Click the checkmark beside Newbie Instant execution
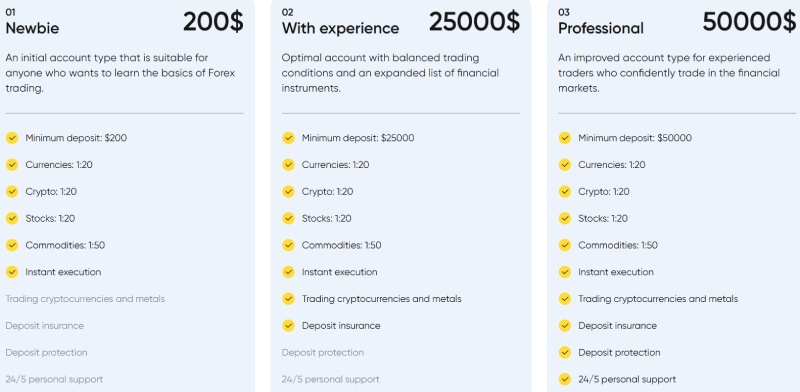Screen dimensions: 800x392 (x=12, y=272)
